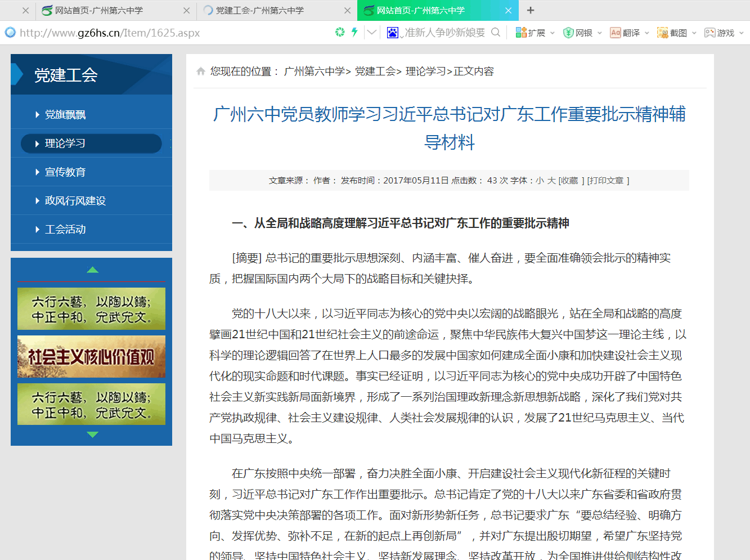Expand the 截图 dropdown arrow
750x560 pixels.
click(x=694, y=33)
